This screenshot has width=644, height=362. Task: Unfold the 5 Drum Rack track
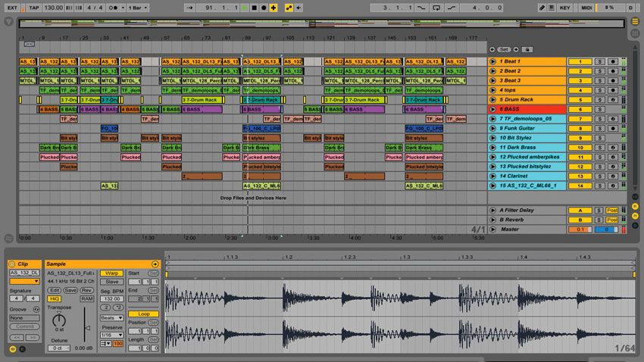492,100
